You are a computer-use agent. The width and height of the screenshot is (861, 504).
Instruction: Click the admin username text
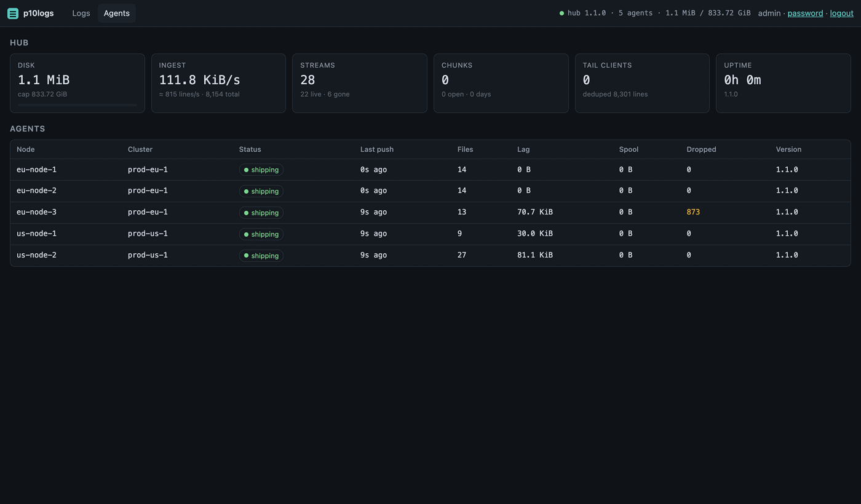coord(769,13)
